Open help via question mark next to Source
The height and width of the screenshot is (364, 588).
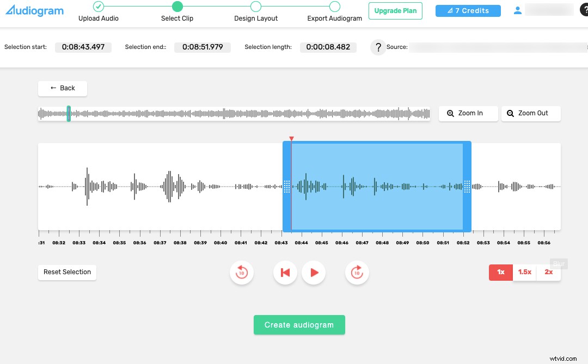[x=378, y=47]
